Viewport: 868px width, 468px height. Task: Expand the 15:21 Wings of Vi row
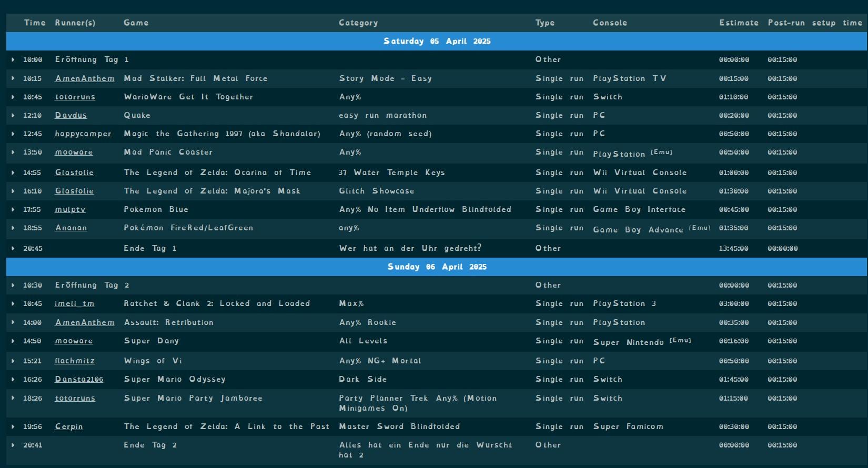tap(13, 361)
